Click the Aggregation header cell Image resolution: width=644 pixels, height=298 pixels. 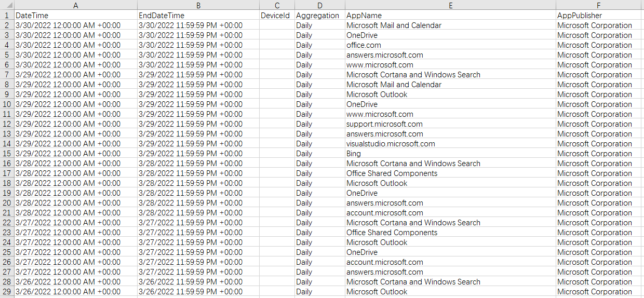pos(319,16)
